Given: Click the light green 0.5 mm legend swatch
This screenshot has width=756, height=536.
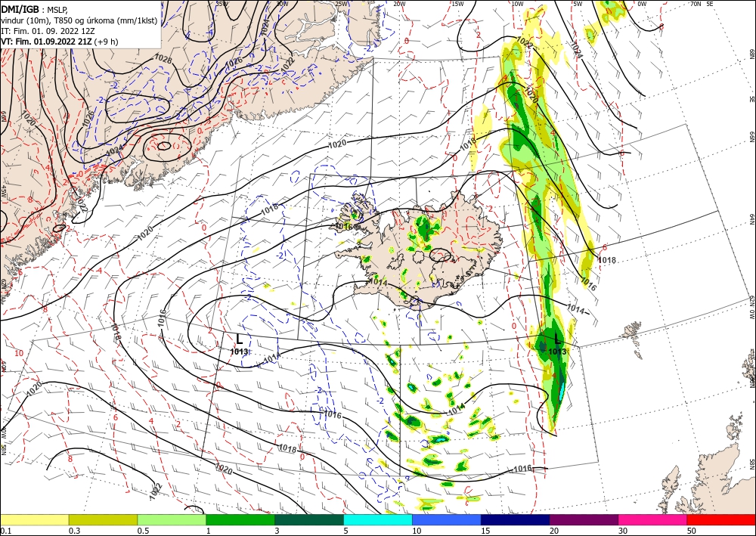Looking at the screenshot, I should tap(172, 519).
